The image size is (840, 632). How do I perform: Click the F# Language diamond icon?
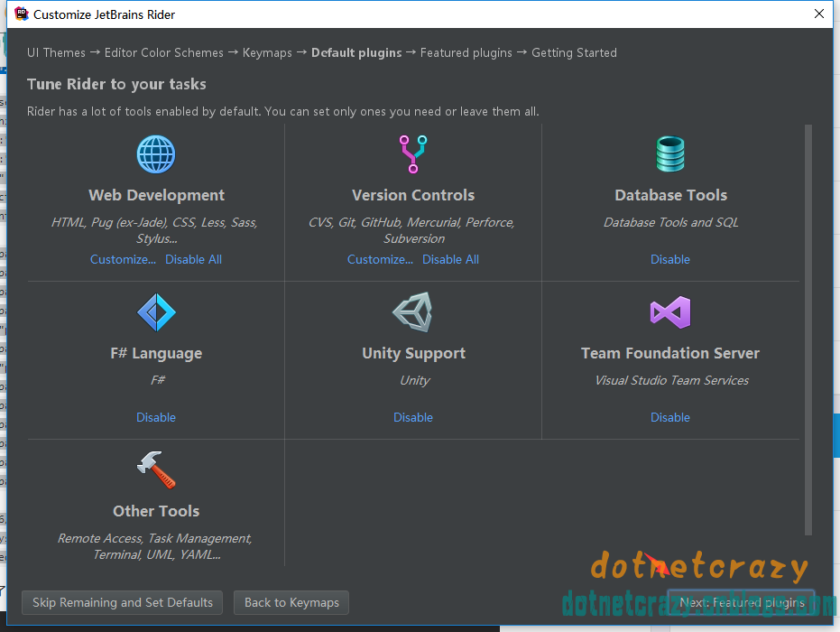(156, 312)
